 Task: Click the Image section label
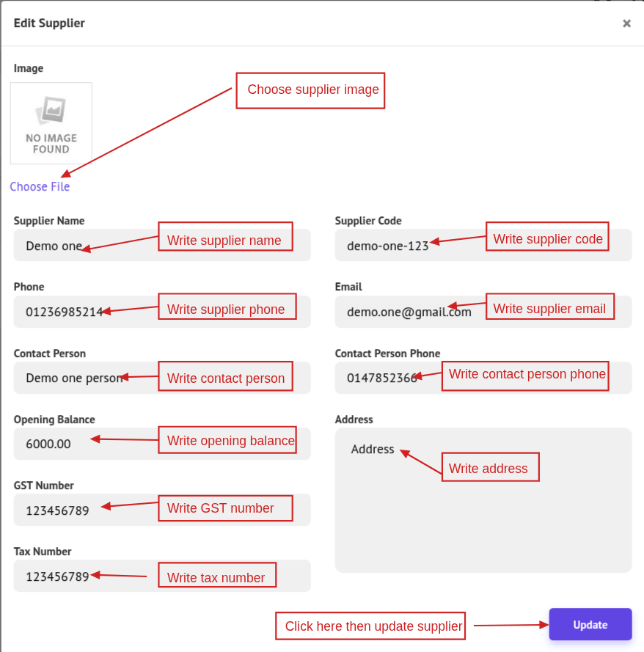[29, 68]
